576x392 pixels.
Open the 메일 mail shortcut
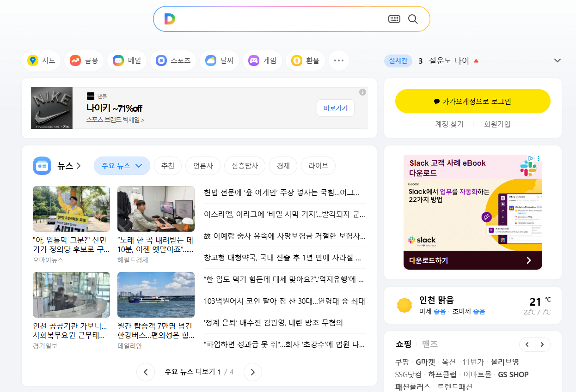pos(127,60)
